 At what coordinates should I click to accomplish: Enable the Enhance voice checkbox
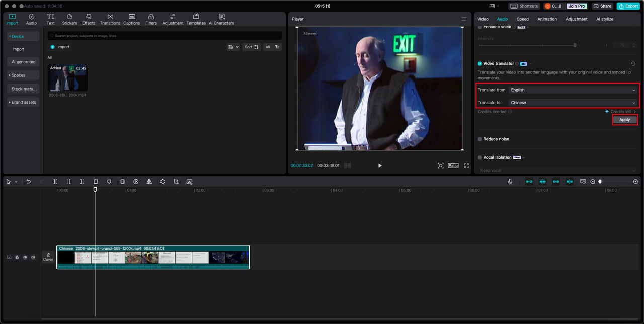pos(480,27)
